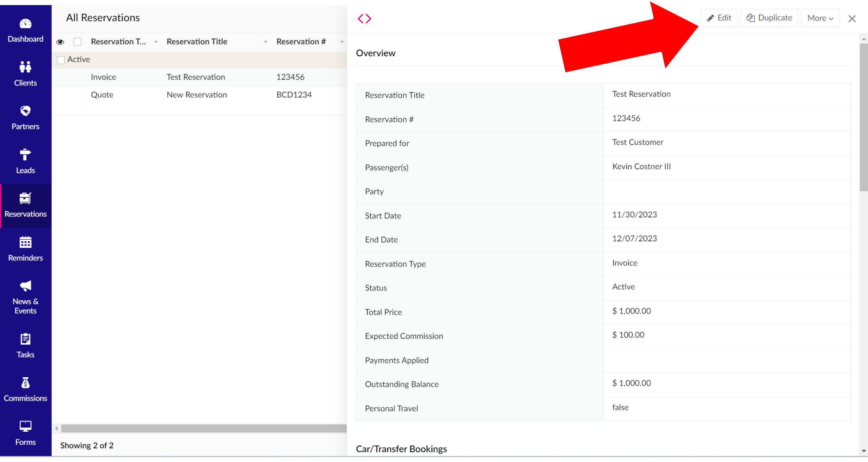Open the Dashboard gauge icon

[x=25, y=24]
